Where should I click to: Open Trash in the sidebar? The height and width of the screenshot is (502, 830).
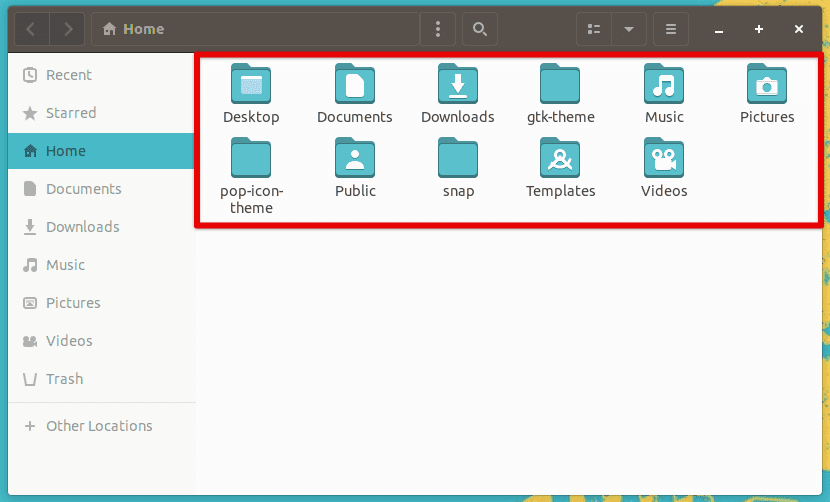point(102,379)
